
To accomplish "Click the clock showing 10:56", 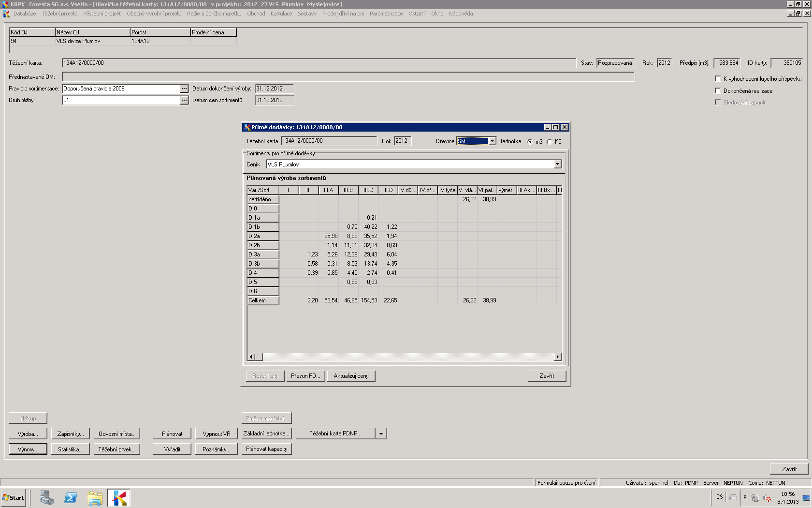I will [x=788, y=494].
